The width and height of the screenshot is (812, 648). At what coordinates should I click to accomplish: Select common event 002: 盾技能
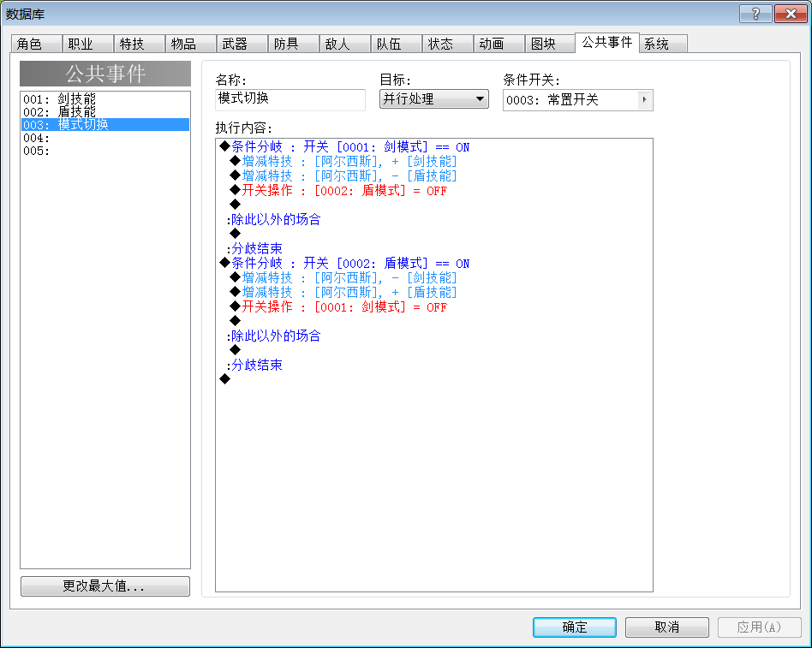click(105, 112)
